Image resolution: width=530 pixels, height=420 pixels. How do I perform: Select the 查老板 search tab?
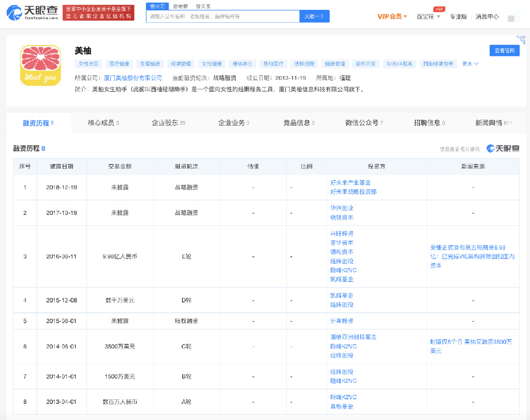[x=180, y=6]
